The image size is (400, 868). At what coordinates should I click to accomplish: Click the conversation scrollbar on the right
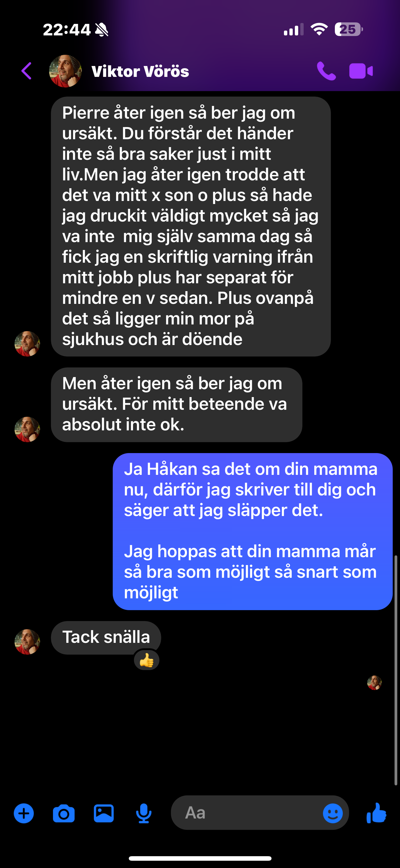396,671
